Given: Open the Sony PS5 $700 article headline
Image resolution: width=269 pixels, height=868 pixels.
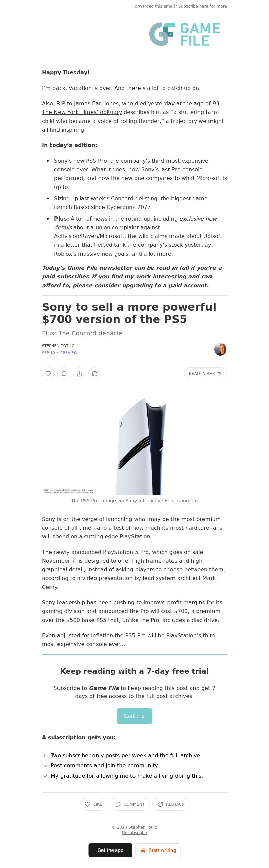Looking at the screenshot, I should (129, 313).
